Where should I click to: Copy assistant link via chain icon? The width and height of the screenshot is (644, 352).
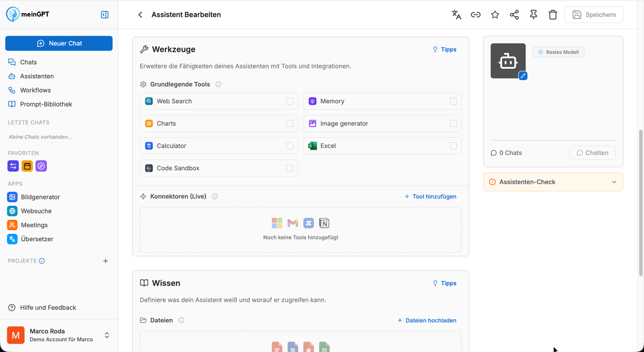(x=475, y=15)
